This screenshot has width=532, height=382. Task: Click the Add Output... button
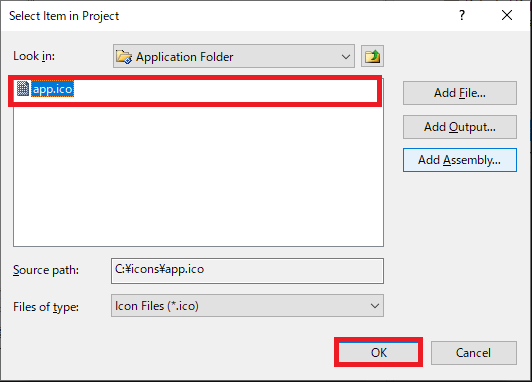pyautogui.click(x=460, y=127)
